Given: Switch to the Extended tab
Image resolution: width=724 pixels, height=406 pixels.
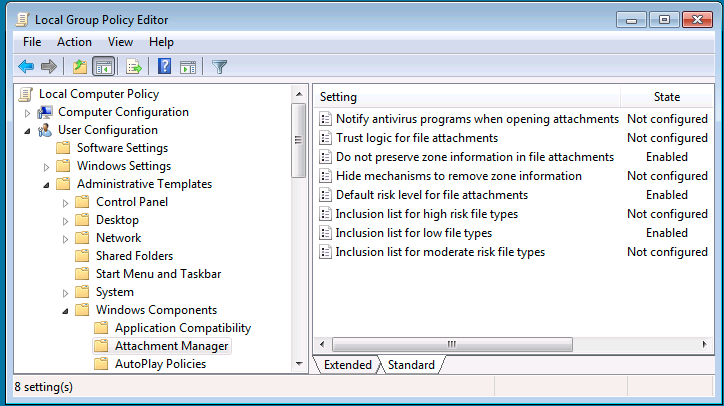Looking at the screenshot, I should pyautogui.click(x=348, y=365).
